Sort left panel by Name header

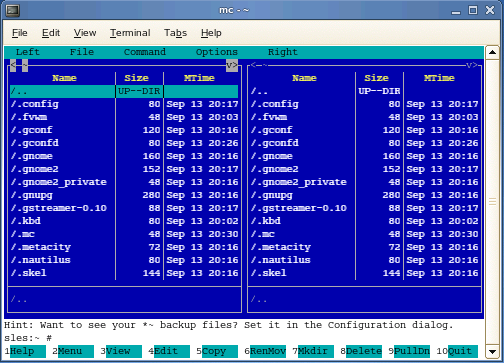point(64,78)
